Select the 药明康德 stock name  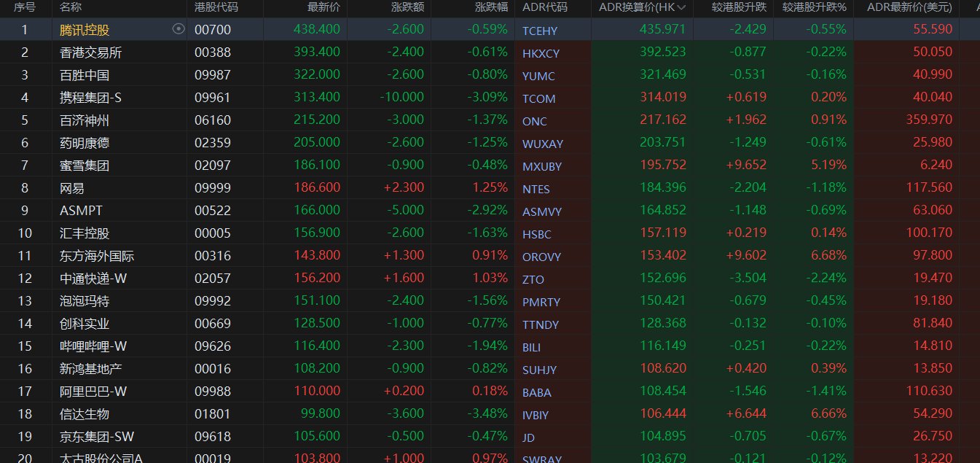point(85,143)
